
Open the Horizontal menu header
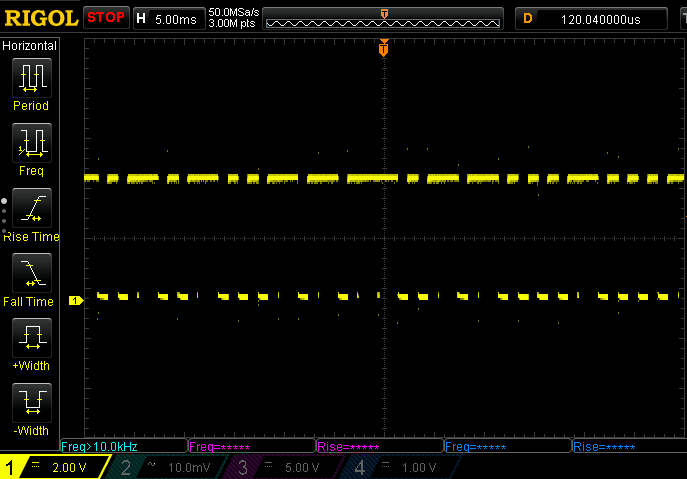[30, 46]
